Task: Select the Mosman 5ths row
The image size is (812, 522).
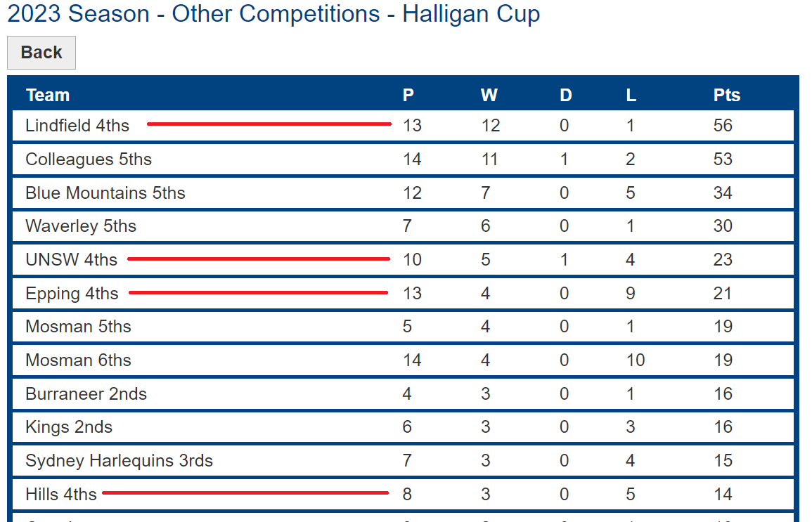Action: pos(78,327)
